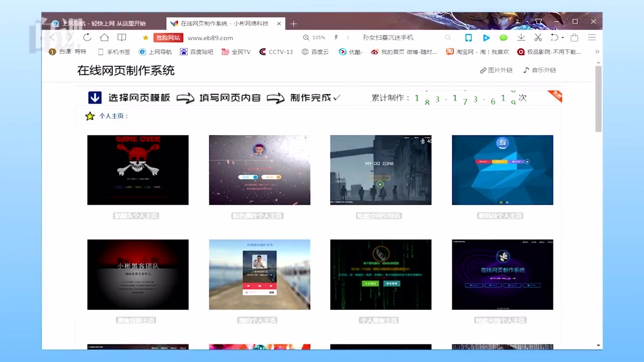Go to browser home page icon
Screen dimensions: 644x362
tap(104, 38)
